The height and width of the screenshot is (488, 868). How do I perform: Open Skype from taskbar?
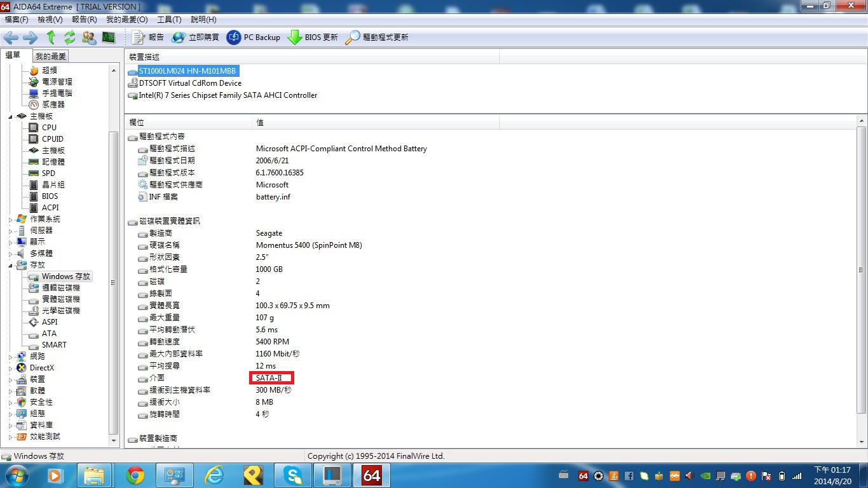click(292, 475)
